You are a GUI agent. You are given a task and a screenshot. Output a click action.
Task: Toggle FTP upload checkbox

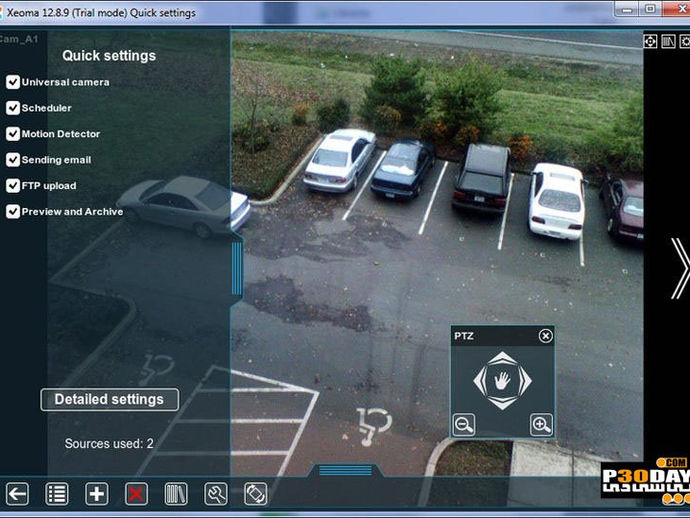coord(13,186)
